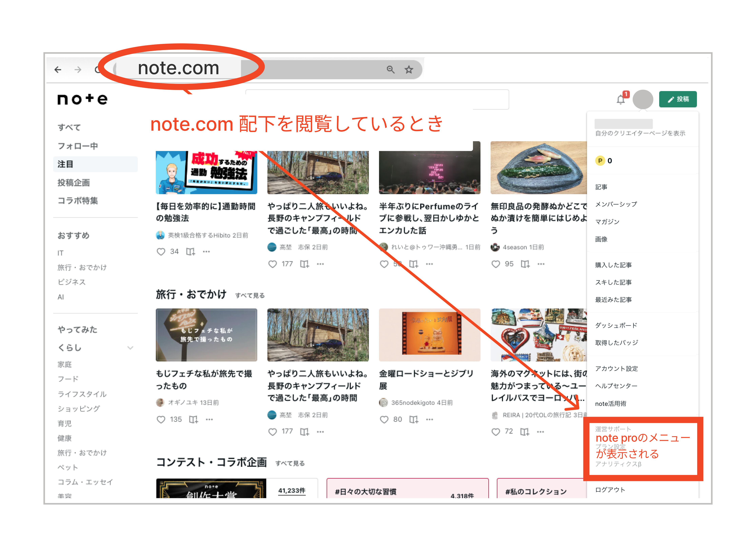This screenshot has width=756, height=548.
Task: Open メンバーシップ in the profile menu
Action: tap(616, 204)
